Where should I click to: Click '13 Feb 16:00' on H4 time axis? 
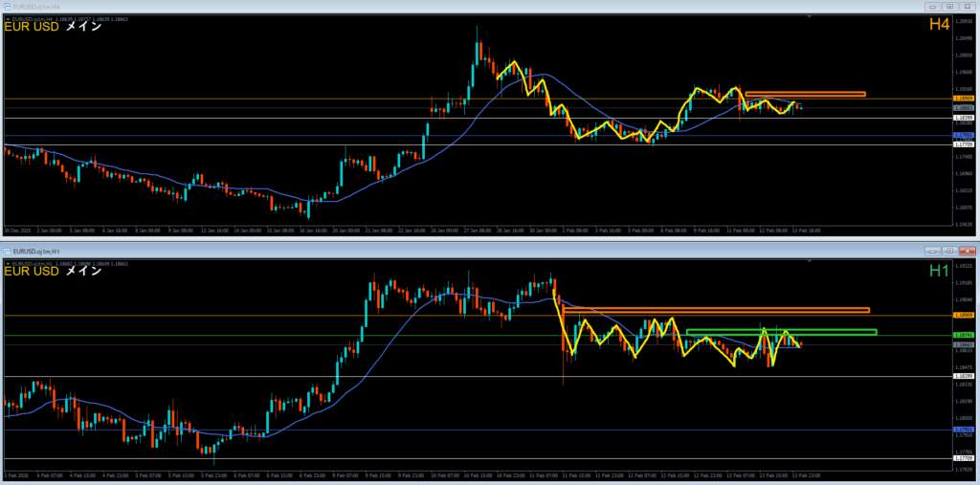point(807,231)
